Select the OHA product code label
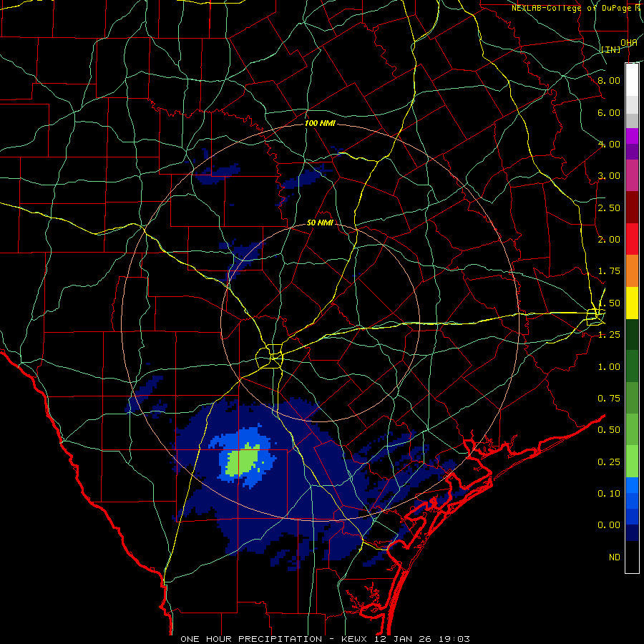644x644 pixels. click(629, 43)
